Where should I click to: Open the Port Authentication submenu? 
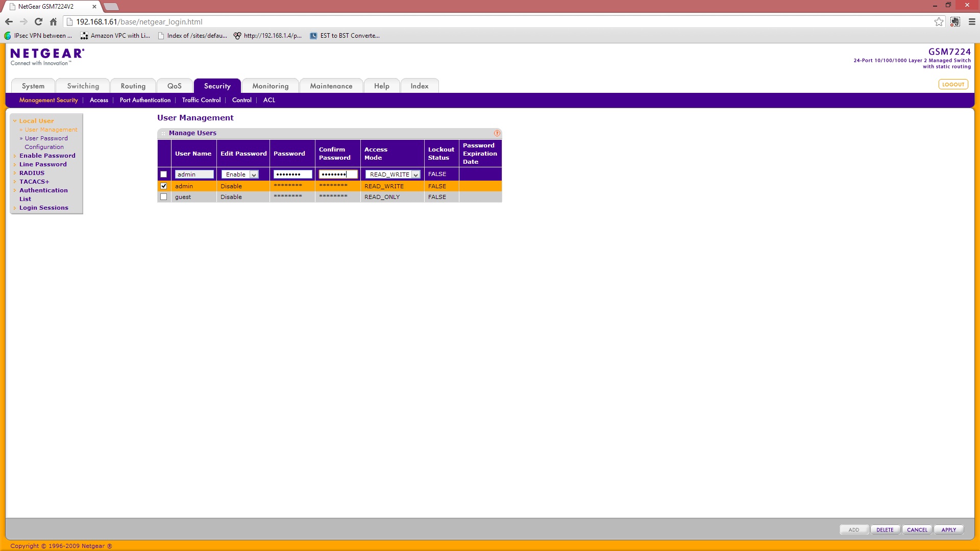click(x=145, y=100)
